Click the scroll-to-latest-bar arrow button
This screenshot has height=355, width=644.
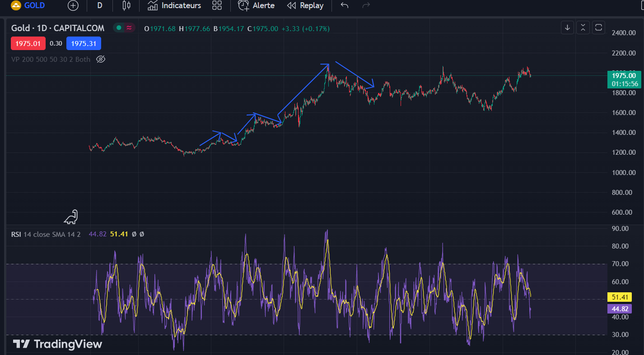point(567,28)
